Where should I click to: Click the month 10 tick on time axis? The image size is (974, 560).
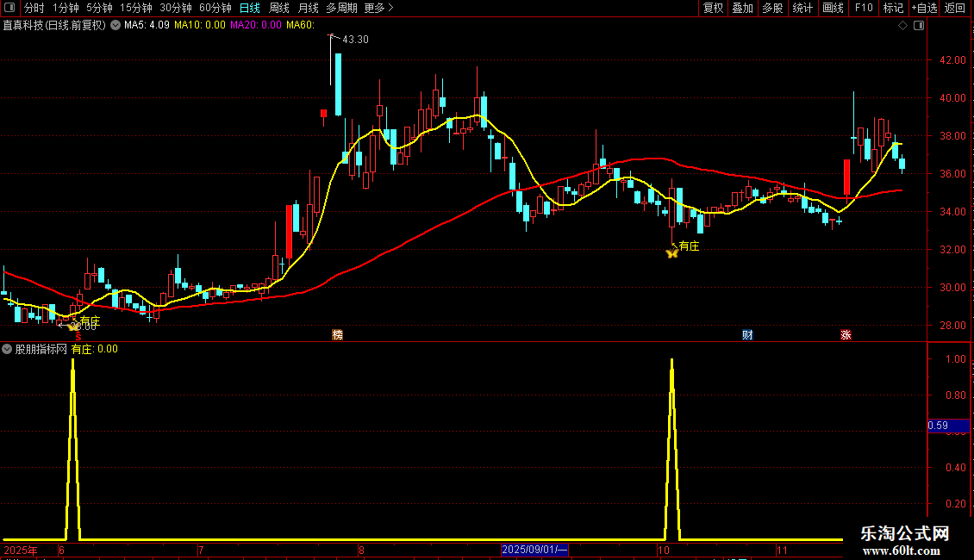(x=664, y=550)
